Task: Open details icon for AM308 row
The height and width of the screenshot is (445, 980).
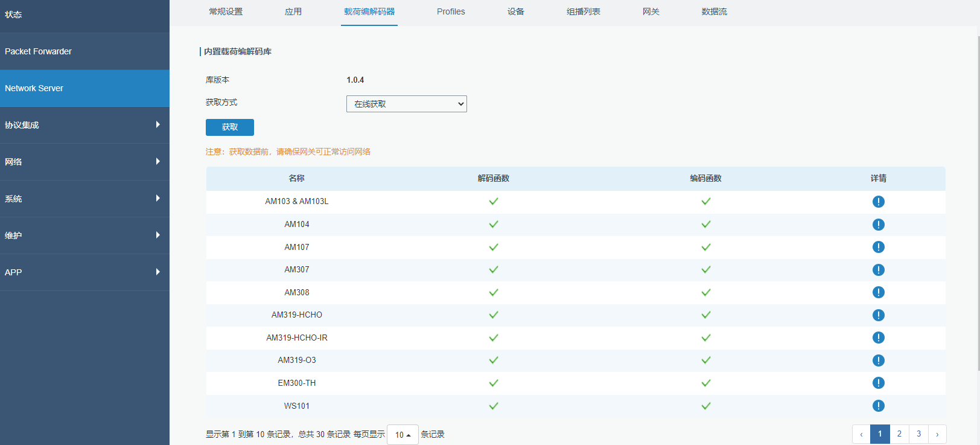Action: [x=878, y=292]
